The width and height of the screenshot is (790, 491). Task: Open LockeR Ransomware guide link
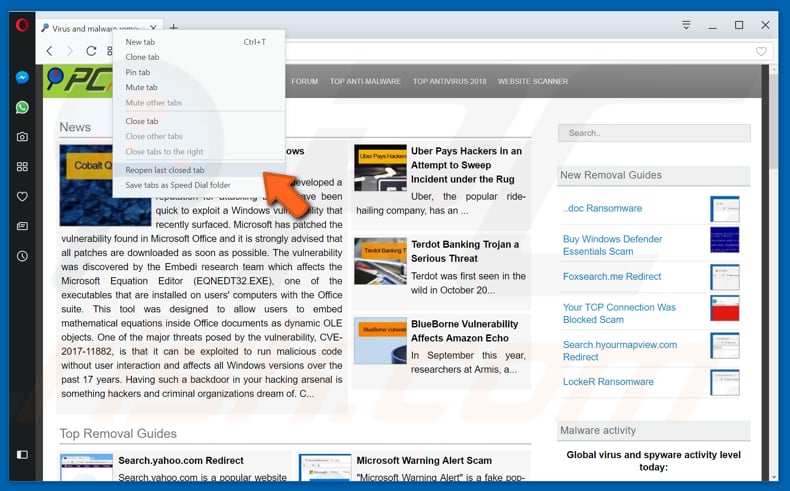608,382
